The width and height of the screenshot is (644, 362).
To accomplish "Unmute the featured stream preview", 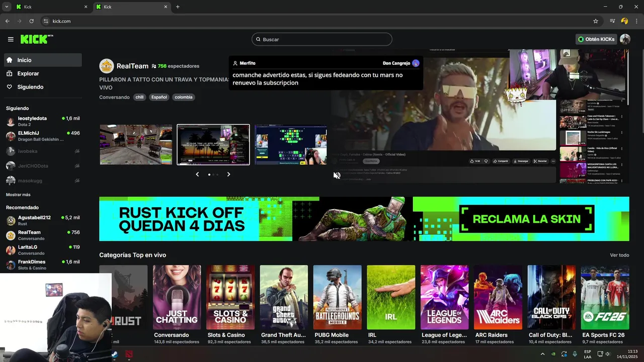I will click(x=337, y=175).
